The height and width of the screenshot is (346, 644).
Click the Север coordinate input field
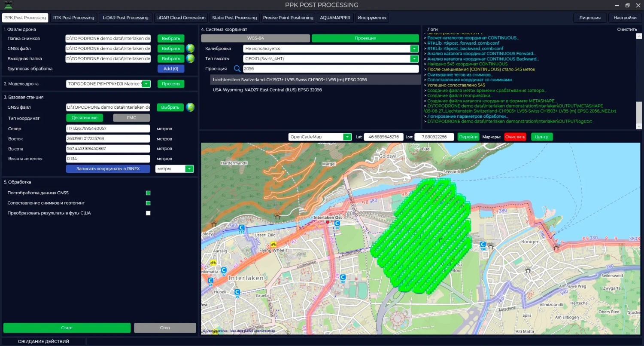pos(108,129)
